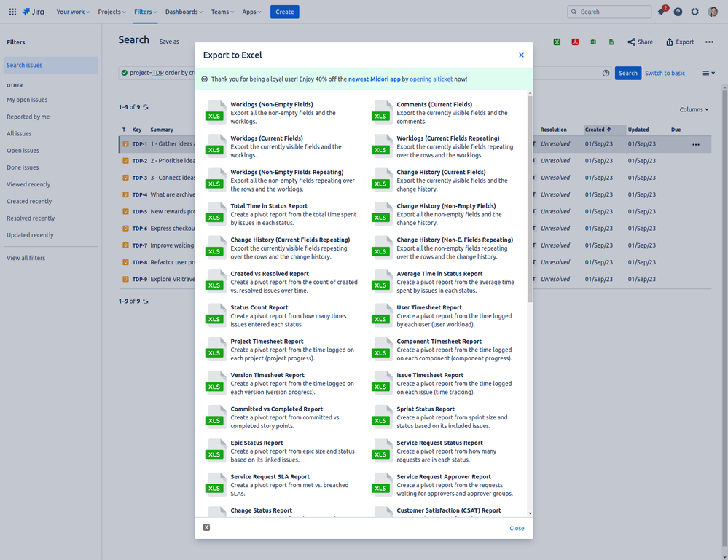Open the actions ellipsis on the TDP-1 row
This screenshot has height=560, width=728.
(695, 144)
